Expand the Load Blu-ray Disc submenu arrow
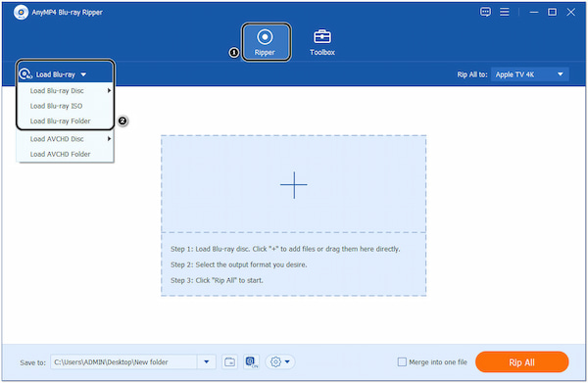The width and height of the screenshot is (588, 383). tap(109, 91)
